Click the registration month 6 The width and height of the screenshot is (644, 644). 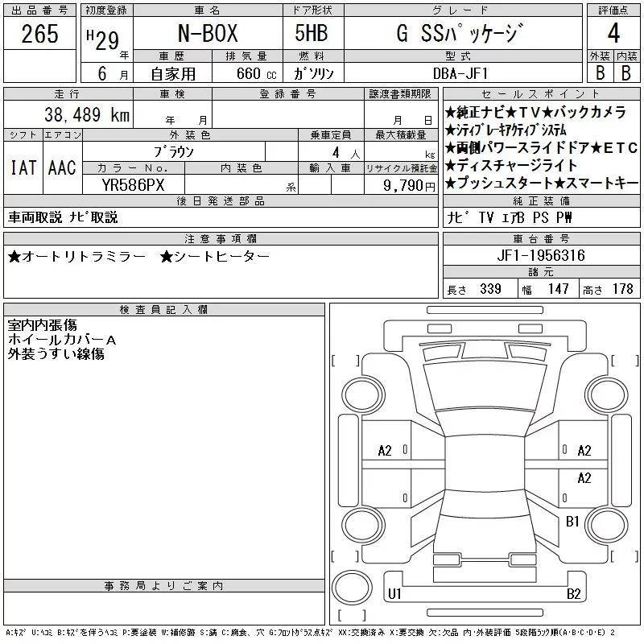[x=102, y=73]
